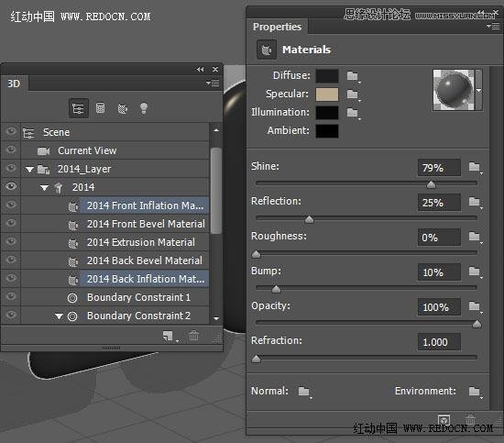This screenshot has width=504, height=443.
Task: Toggle visibility of 2014 Extrusion Material
Action: (x=11, y=241)
